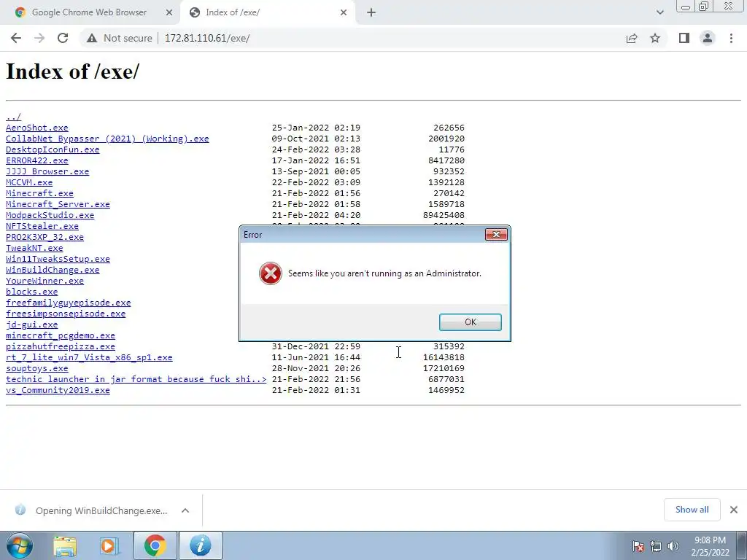Click minecraft_pcgdemo.exe link
Screen dimensions: 747x560
click(x=61, y=335)
